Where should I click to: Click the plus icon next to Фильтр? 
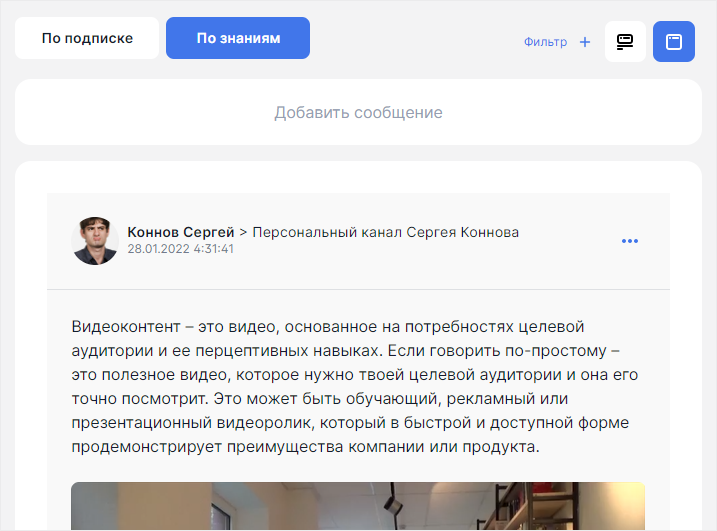pyautogui.click(x=585, y=42)
